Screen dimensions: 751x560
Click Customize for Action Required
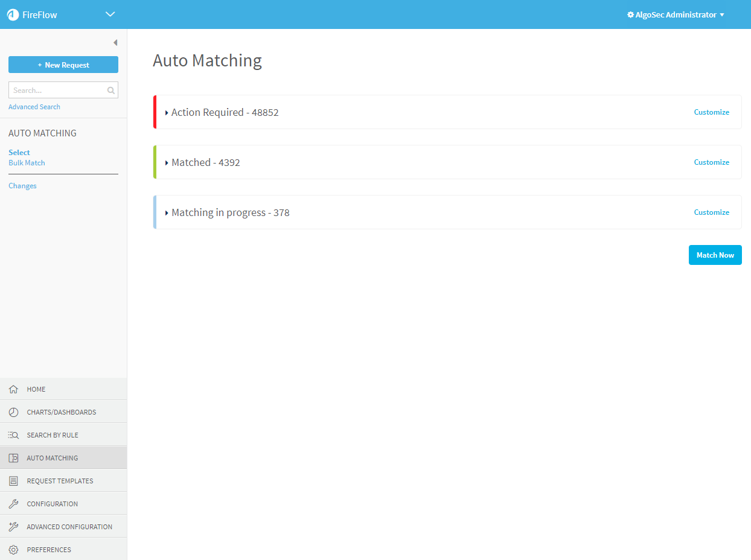[711, 112]
